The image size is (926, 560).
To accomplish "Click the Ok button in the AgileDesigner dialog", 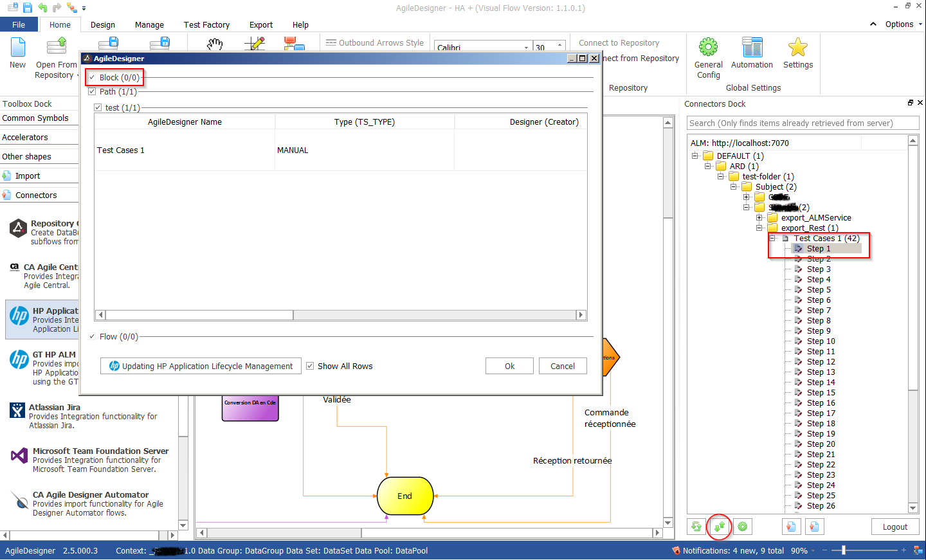I will click(x=509, y=366).
